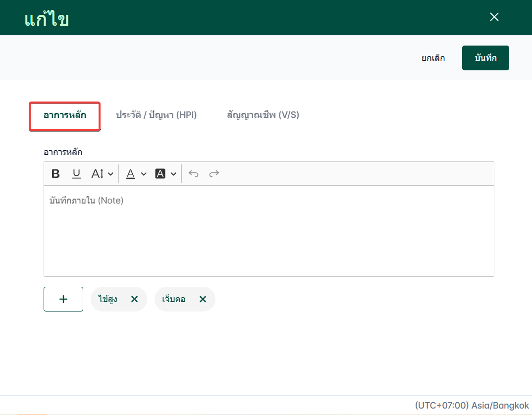
Task: Switch to สัญญาณชีพ (V/S) tab
Action: [263, 115]
